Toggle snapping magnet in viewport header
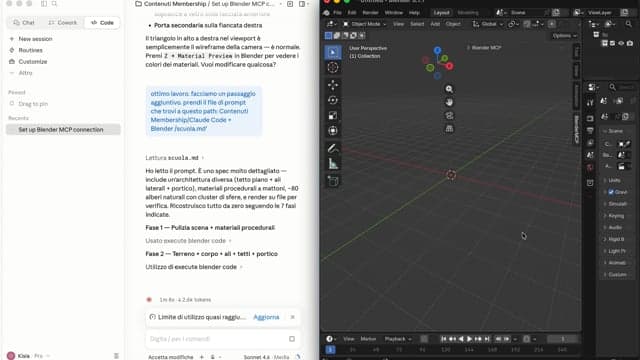Image resolution: width=640 pixels, height=360 pixels. (527, 24)
